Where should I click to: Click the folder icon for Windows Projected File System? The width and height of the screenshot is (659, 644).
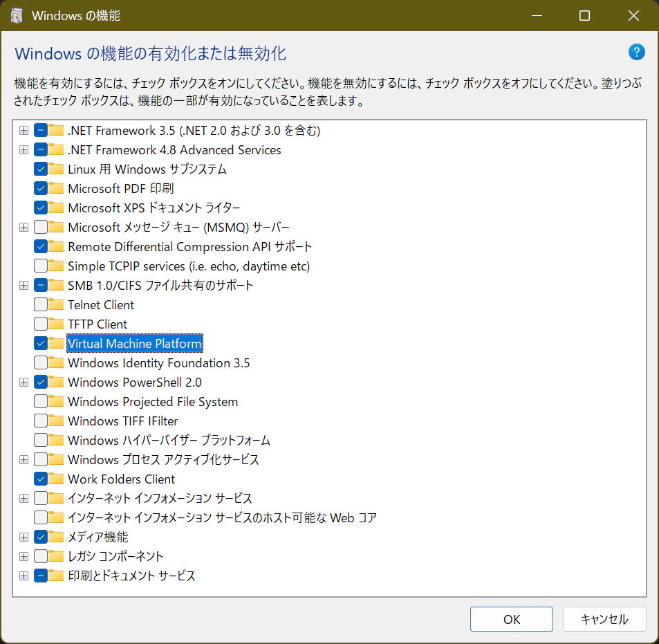click(x=56, y=401)
